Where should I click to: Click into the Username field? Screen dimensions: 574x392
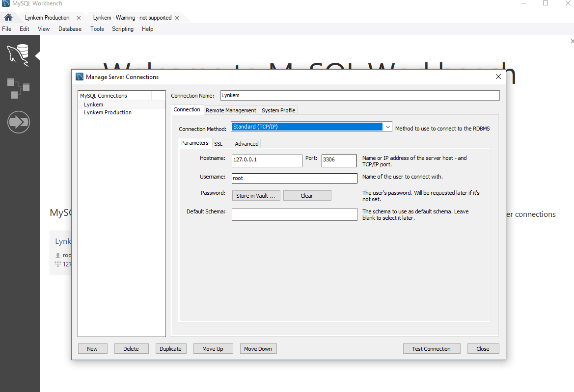294,178
